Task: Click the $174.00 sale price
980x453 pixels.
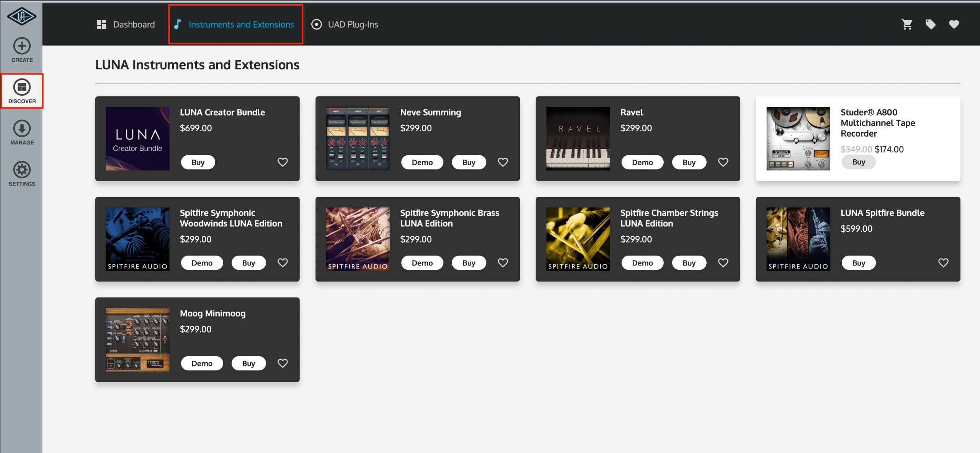Action: coord(889,149)
